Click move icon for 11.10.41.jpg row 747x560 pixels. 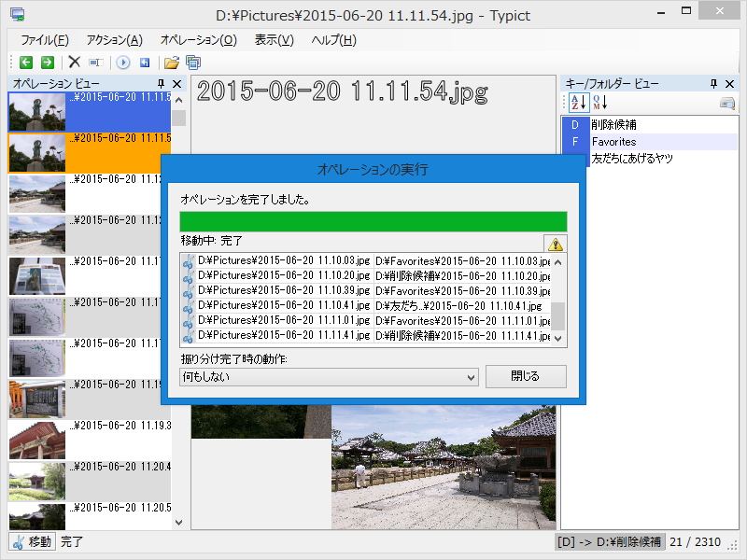coord(189,306)
